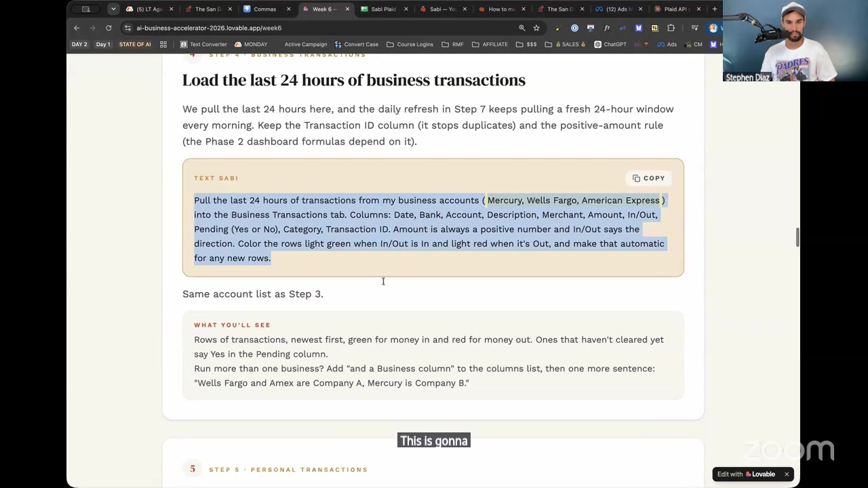
Task: Open the browser extensions puzzle icon
Action: [671, 28]
